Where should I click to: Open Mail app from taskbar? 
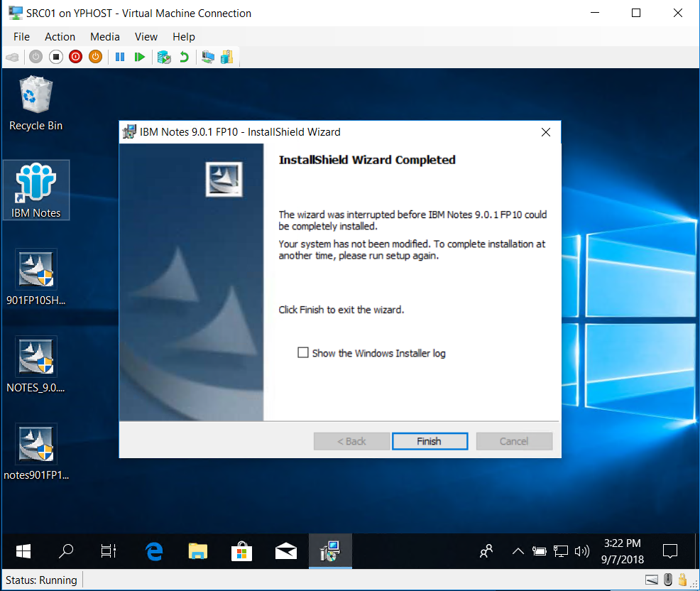285,551
